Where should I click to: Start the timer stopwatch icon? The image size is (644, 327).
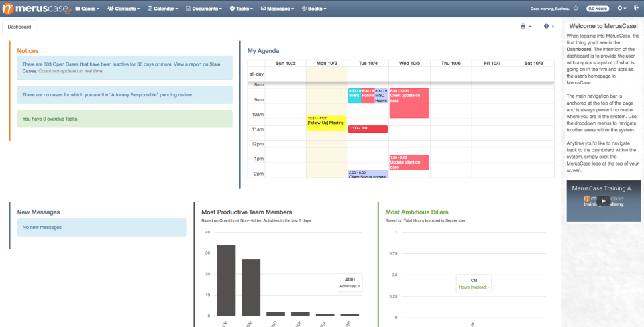click(x=576, y=8)
